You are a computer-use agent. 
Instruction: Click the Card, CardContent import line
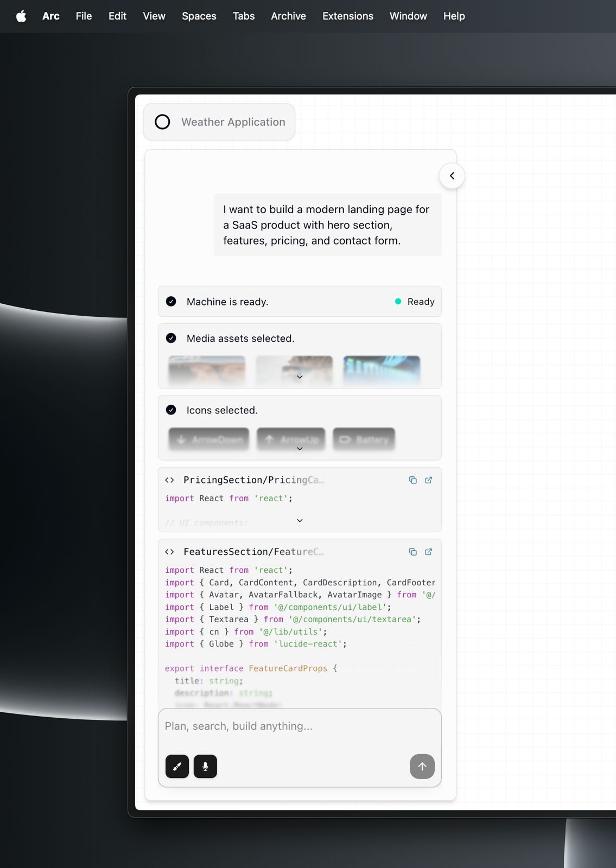(300, 583)
